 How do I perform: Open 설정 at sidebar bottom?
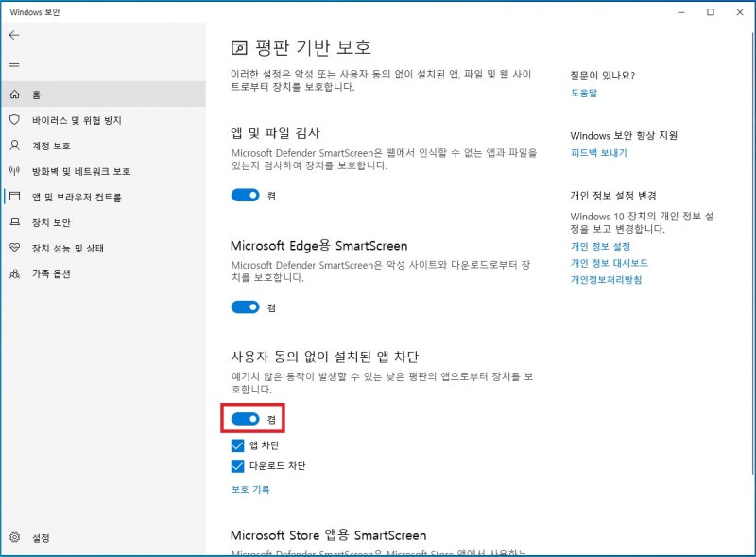103,538
